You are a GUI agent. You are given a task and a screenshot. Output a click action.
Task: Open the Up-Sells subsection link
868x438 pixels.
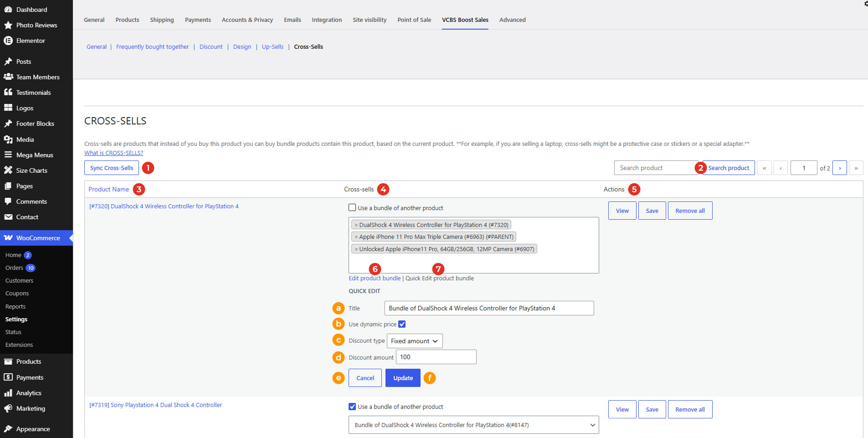click(x=272, y=46)
